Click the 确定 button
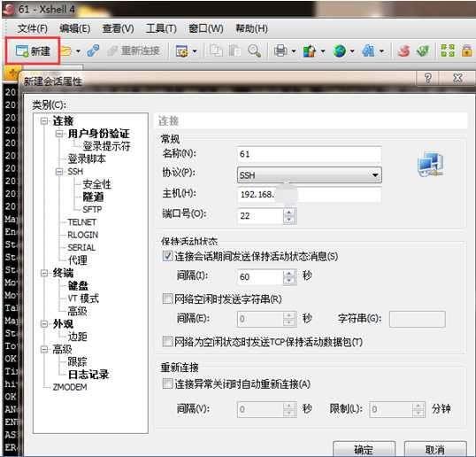Image resolution: width=476 pixels, height=457 pixels. pos(364,449)
